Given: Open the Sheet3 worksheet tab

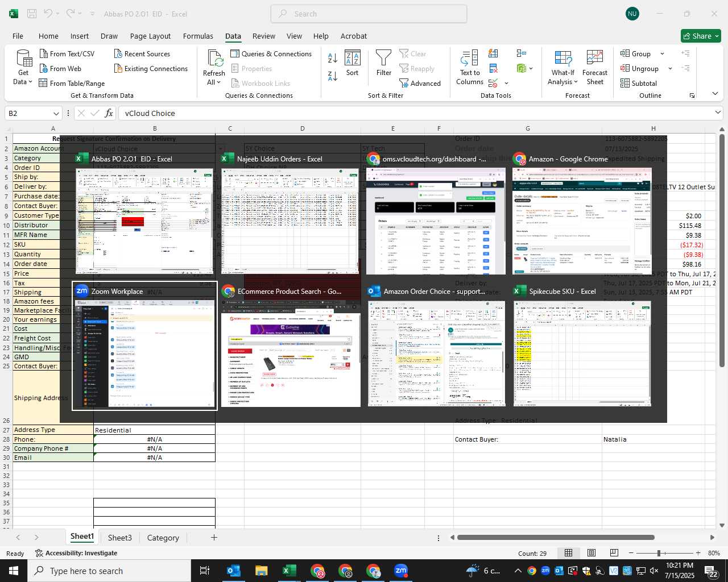Looking at the screenshot, I should (x=120, y=538).
